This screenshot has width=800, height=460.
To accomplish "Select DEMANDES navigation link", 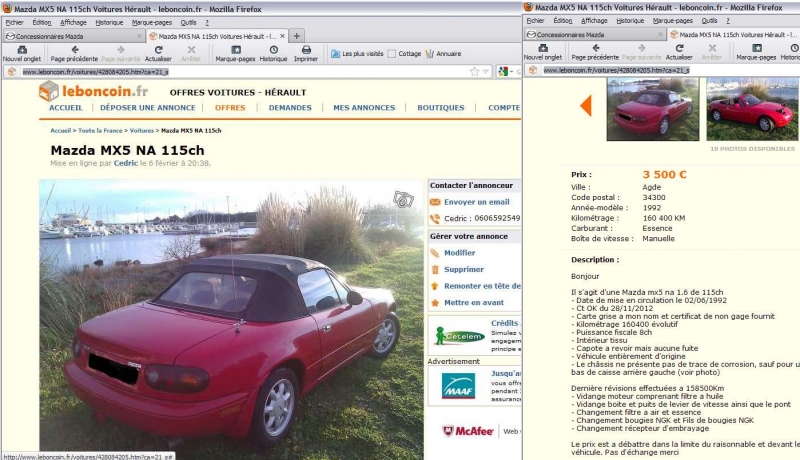I will coord(290,108).
